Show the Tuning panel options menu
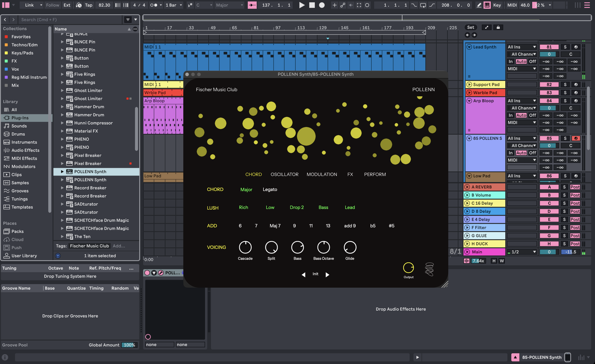The height and width of the screenshot is (364, 595). coord(131,268)
